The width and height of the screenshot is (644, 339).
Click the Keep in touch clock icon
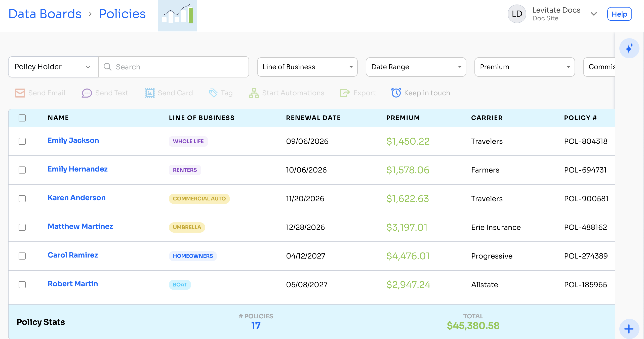coord(396,93)
